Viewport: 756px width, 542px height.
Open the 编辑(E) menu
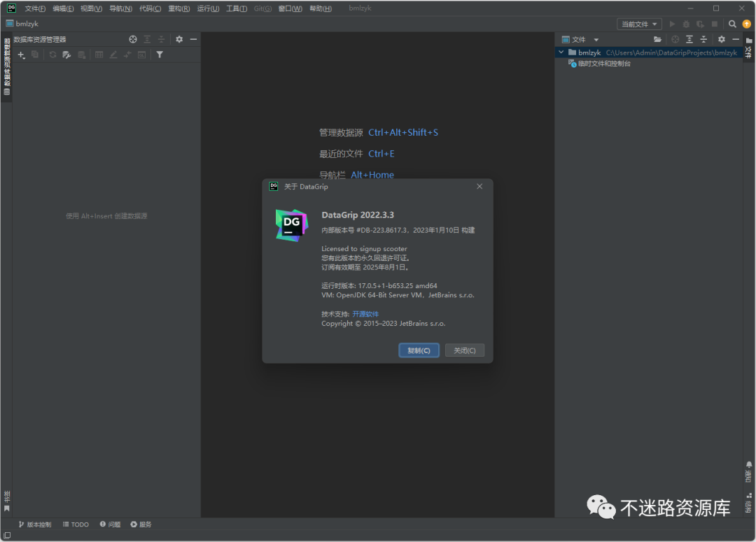click(63, 8)
